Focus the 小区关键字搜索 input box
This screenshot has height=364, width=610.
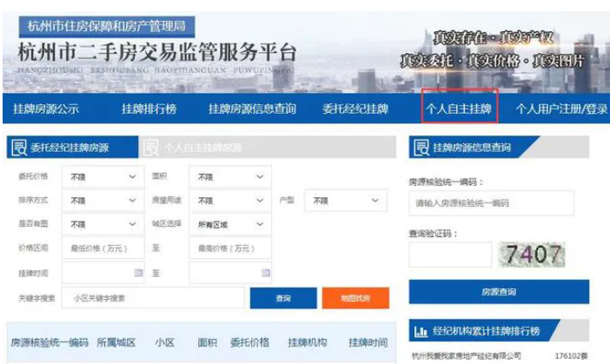pos(153,298)
